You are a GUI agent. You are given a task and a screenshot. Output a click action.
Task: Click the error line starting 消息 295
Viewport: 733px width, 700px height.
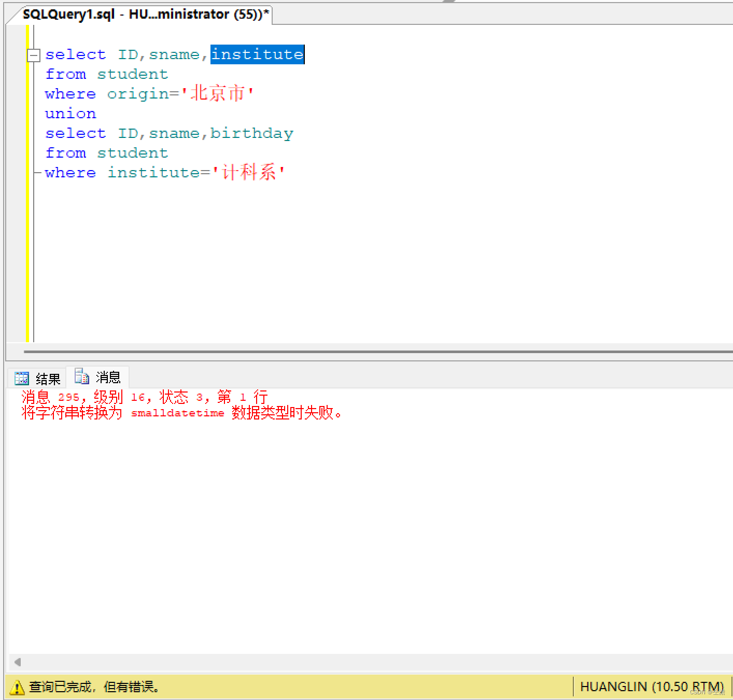[x=145, y=397]
